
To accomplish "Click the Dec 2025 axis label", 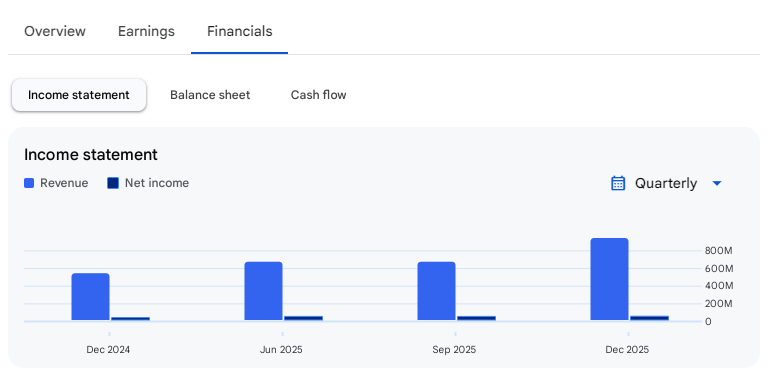I will click(x=627, y=350).
